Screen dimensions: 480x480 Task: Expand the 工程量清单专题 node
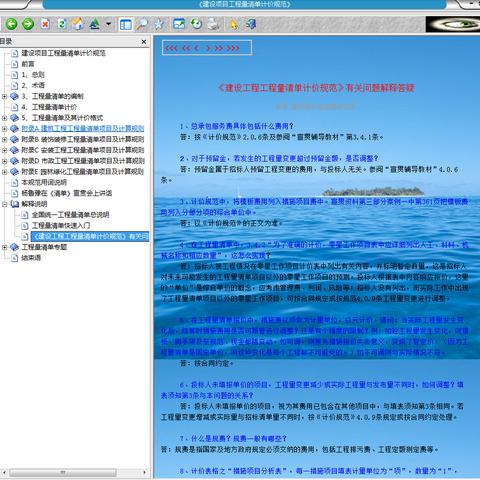pos(4,247)
